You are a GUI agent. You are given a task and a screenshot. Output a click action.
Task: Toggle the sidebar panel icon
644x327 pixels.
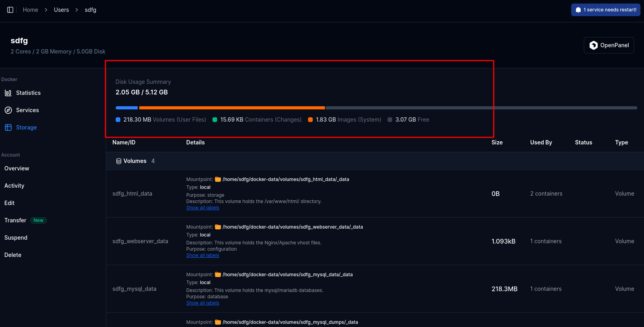10,10
